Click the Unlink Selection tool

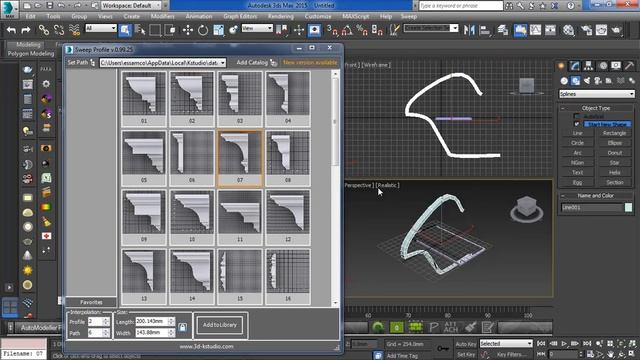click(x=59, y=30)
